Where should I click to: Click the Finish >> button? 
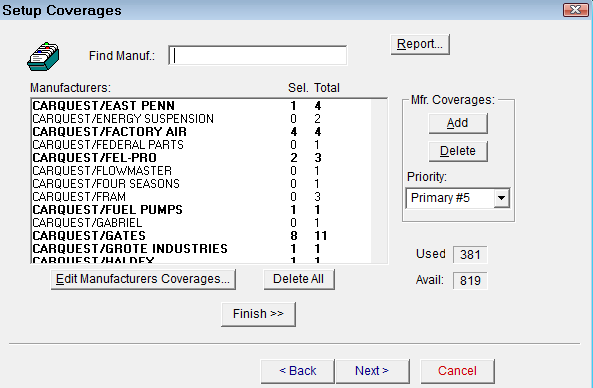tap(258, 314)
